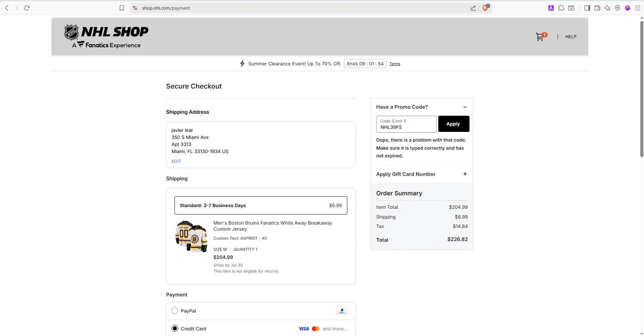Reload the checkout page
The width and height of the screenshot is (644, 336).
(x=27, y=8)
